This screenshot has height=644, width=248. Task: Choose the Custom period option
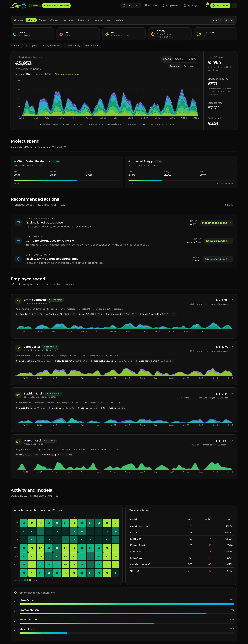(x=119, y=20)
